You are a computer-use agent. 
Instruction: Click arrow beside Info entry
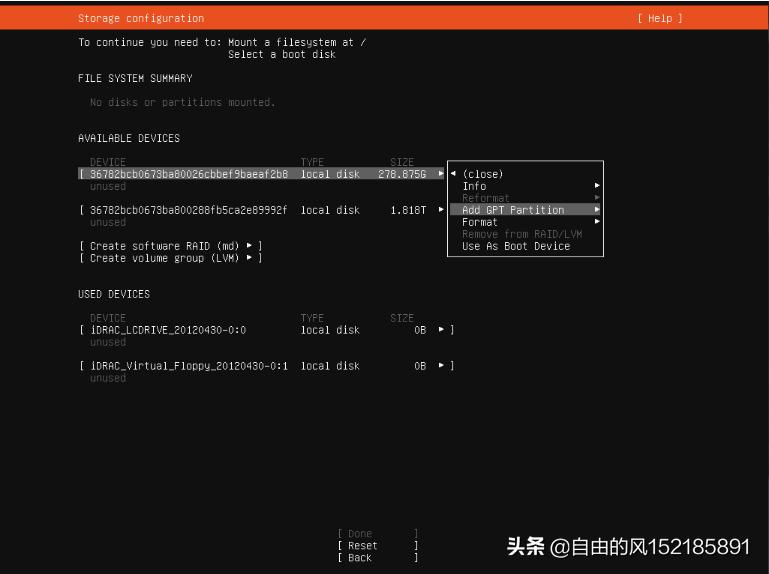click(597, 185)
